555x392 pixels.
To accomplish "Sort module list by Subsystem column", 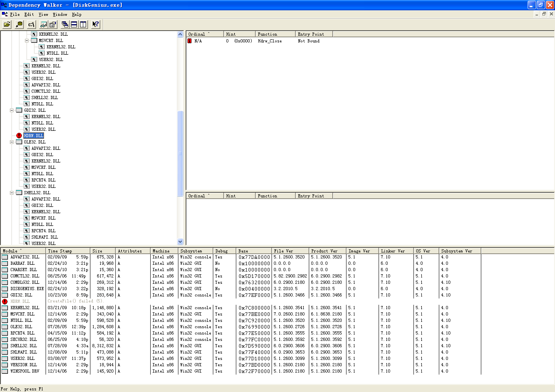I will 196,251.
